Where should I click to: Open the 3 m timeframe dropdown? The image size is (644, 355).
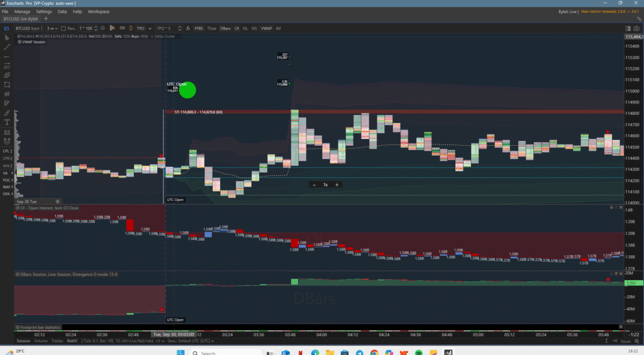click(x=52, y=28)
